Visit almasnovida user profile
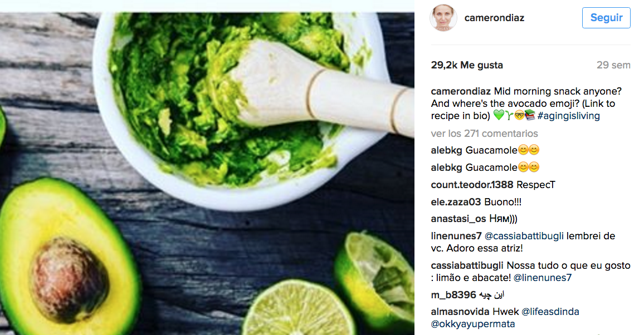Screen dimensions: 644x335 [x=460, y=312]
